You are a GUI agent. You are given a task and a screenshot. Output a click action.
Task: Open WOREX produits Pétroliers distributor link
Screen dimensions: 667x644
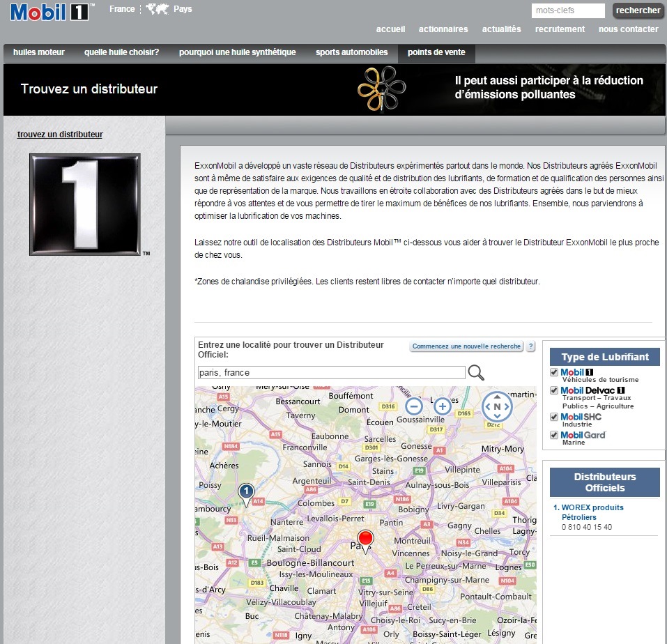click(x=592, y=512)
